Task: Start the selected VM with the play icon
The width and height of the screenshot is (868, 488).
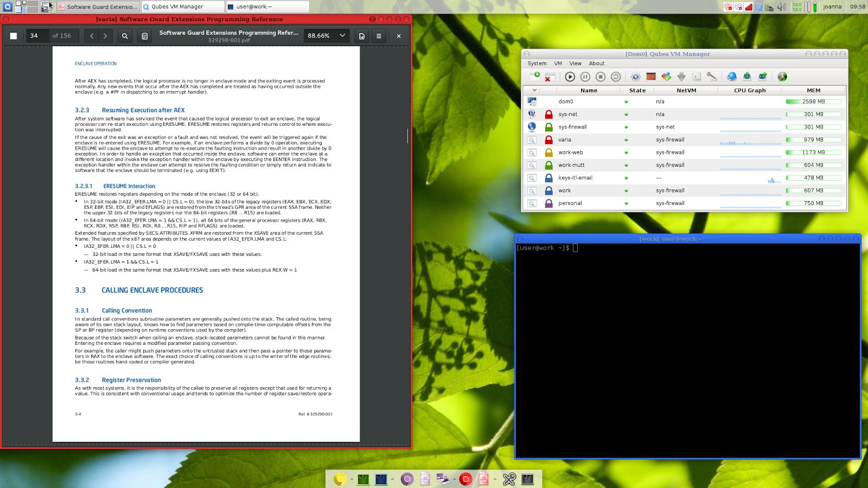Action: point(570,77)
